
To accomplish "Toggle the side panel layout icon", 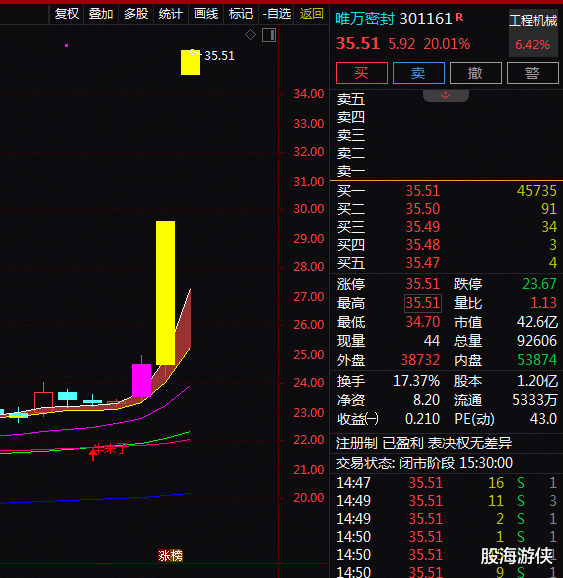I will (269, 35).
